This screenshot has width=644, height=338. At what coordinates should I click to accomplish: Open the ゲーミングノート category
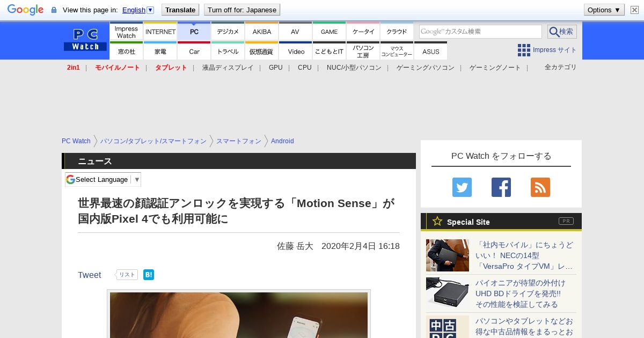click(x=495, y=68)
